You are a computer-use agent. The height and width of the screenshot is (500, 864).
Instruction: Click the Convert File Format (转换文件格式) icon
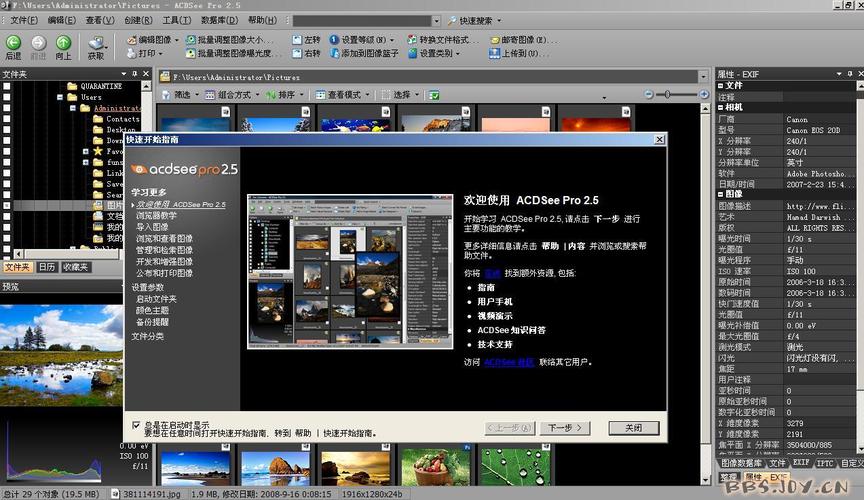point(412,40)
